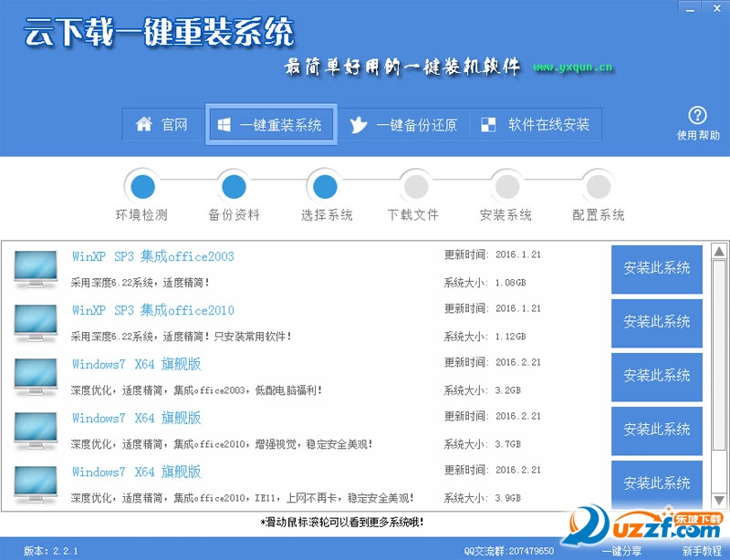Open Windows7 X64 旗舰版 title with 增强视觉
Screen dimensions: 730x560
136,418
